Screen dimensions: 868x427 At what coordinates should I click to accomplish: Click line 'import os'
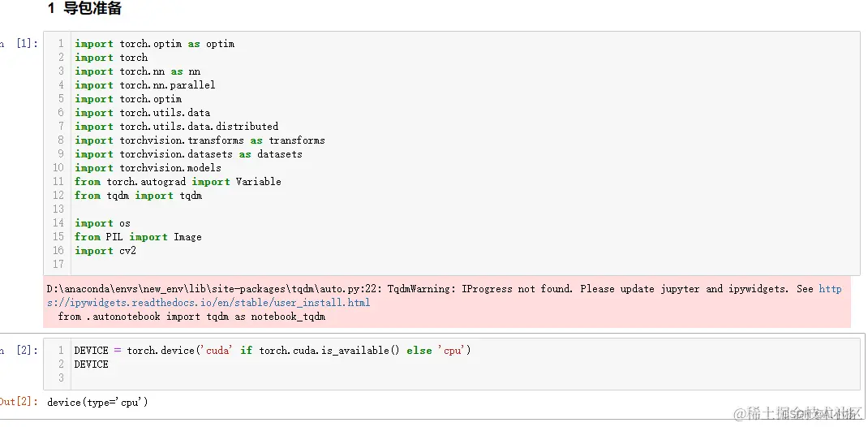tap(102, 223)
